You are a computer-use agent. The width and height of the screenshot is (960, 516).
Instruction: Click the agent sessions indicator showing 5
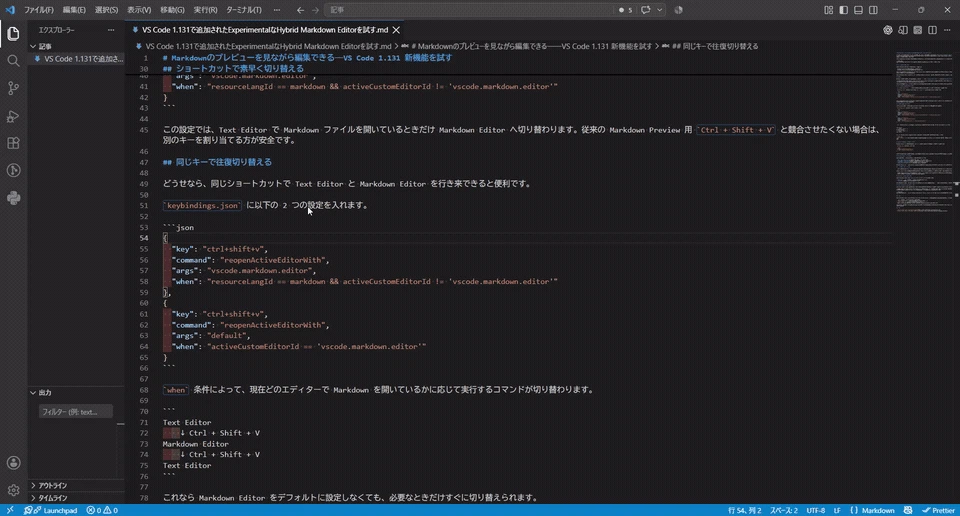pyautogui.click(x=626, y=10)
